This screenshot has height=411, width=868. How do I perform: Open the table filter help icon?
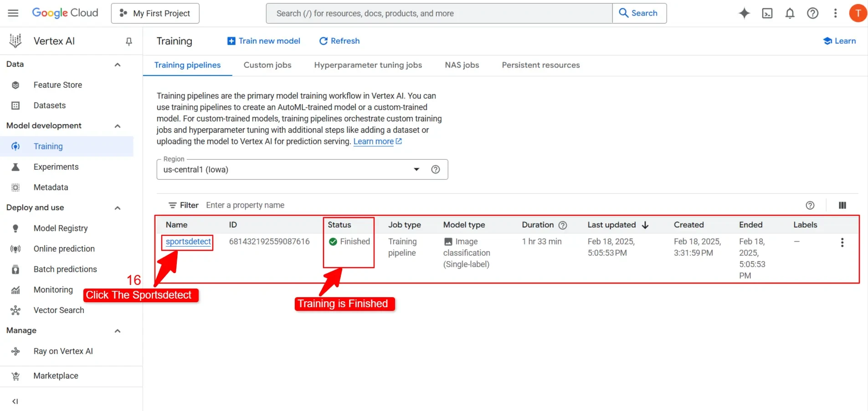[810, 205]
